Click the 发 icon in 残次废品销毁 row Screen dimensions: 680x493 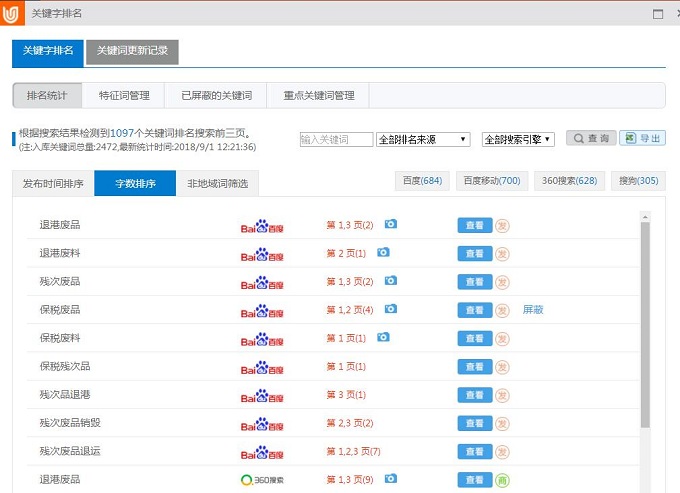tap(502, 423)
